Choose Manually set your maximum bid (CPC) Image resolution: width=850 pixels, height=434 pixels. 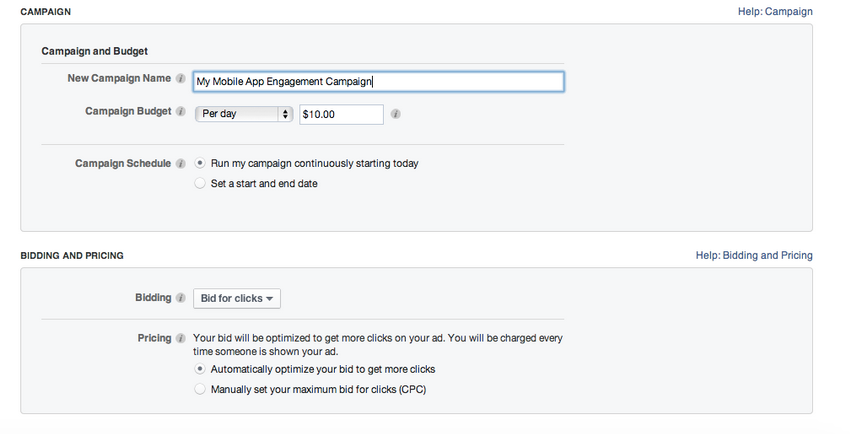point(201,389)
